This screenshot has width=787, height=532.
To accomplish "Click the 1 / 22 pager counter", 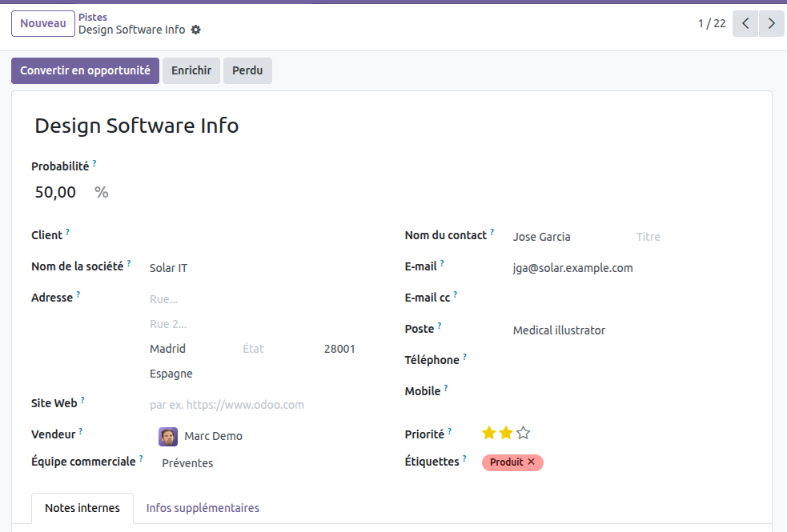I will click(x=712, y=23).
